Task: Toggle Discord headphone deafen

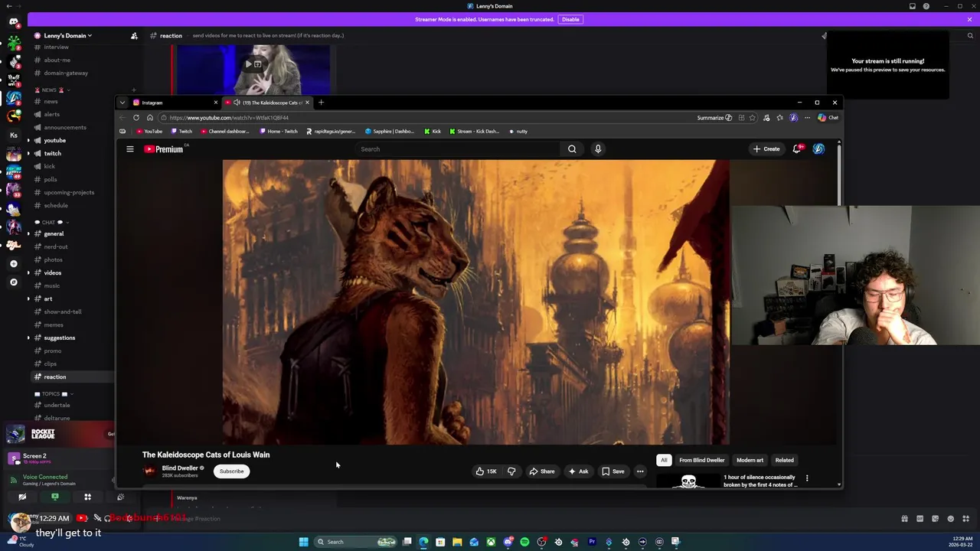Action: coord(108,518)
